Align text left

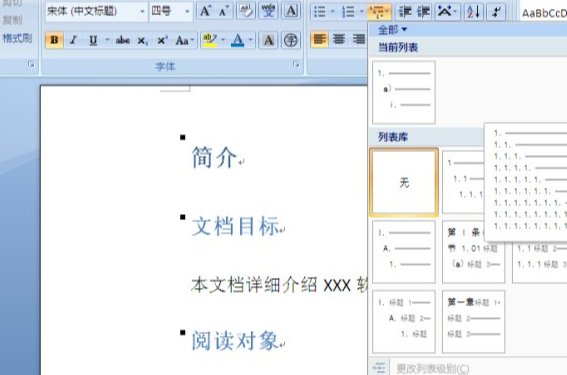point(319,39)
